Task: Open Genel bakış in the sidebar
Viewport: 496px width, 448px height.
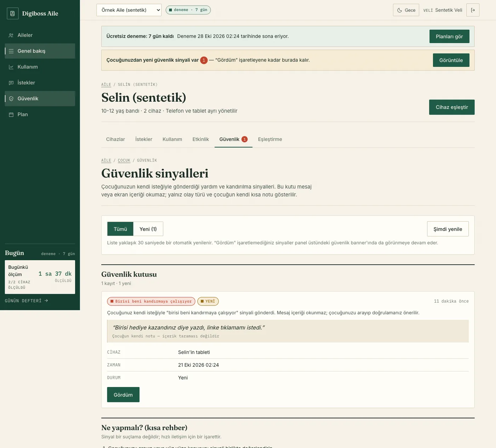Action: (40, 51)
